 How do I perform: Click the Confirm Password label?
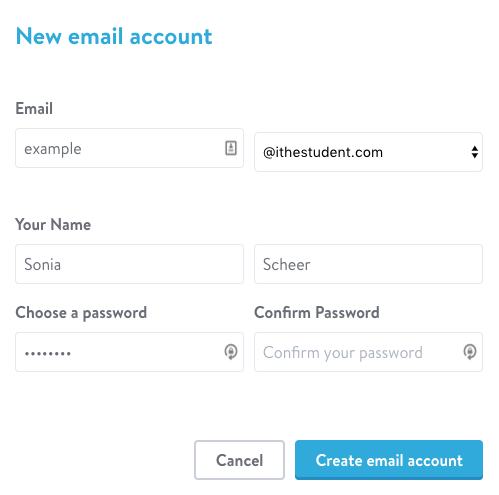[317, 313]
